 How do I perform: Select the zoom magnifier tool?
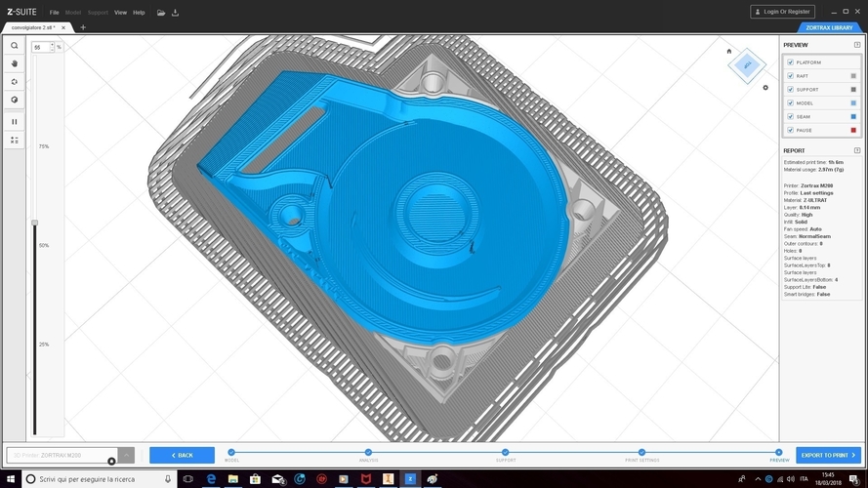point(15,46)
